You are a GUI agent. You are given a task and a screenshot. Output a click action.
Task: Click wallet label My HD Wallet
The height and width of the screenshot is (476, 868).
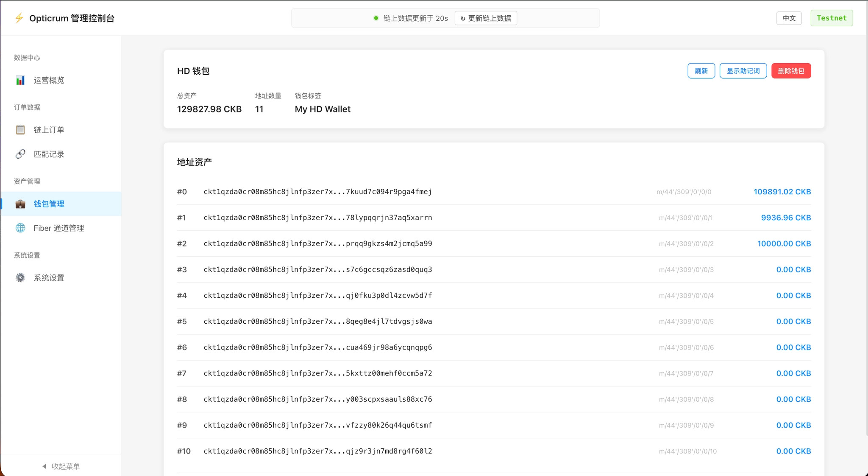323,109
